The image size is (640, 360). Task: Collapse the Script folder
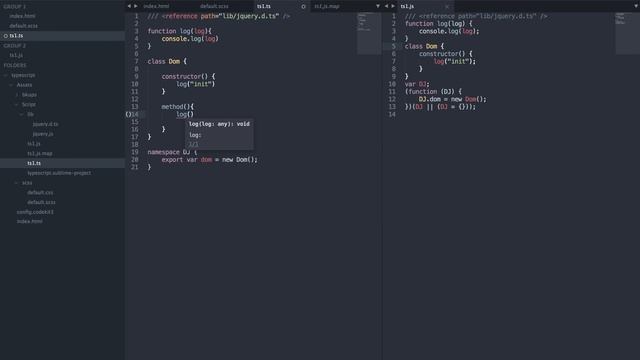click(x=16, y=104)
